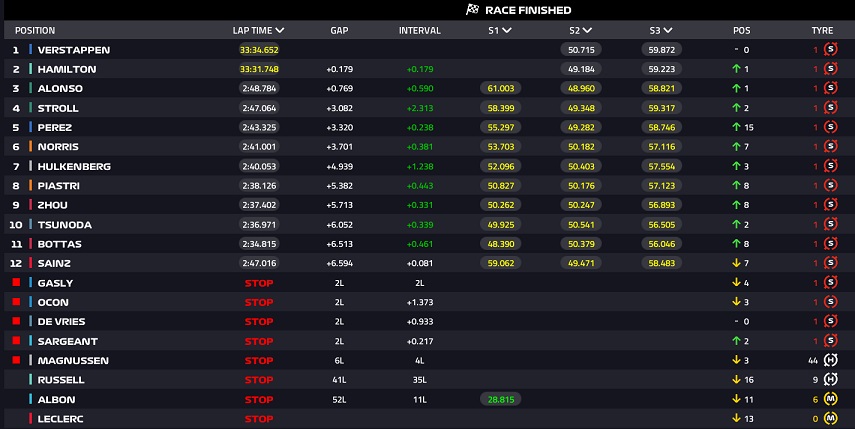
Task: Click Albon's green 28.815 S1 time
Action: click(502, 399)
